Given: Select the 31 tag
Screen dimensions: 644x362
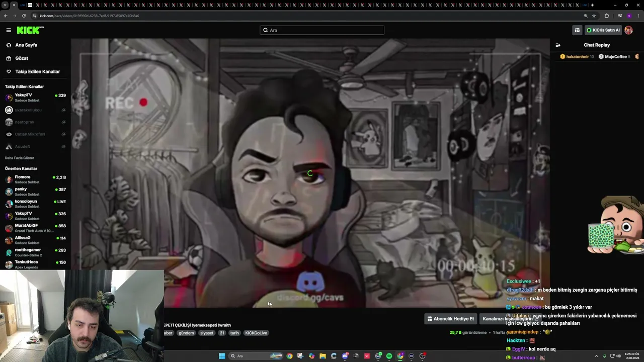Looking at the screenshot, I should tap(222, 333).
